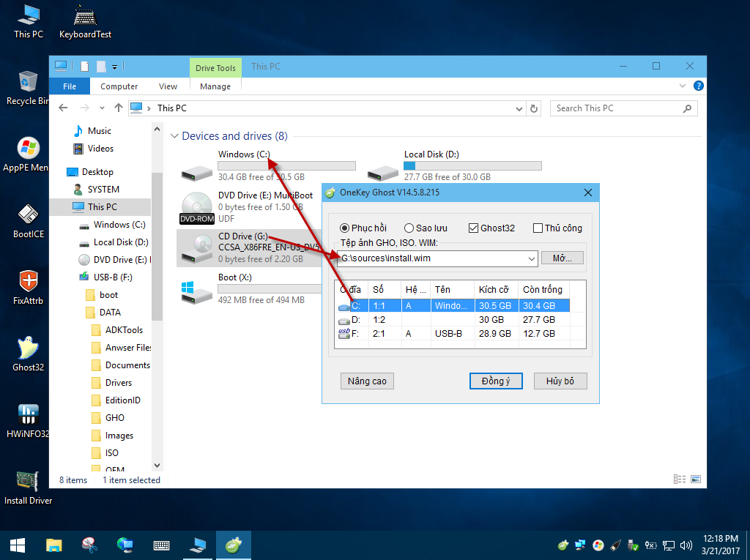Screen dimensions: 750x560
Task: Launch the BootICE desktop shortcut
Action: click(x=29, y=221)
